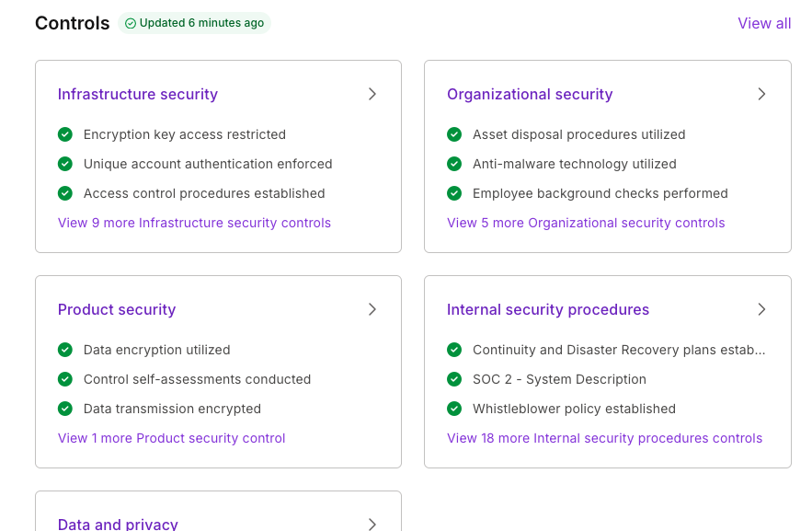Expand Internal security procedures chevron
The height and width of the screenshot is (531, 812).
[x=761, y=309]
